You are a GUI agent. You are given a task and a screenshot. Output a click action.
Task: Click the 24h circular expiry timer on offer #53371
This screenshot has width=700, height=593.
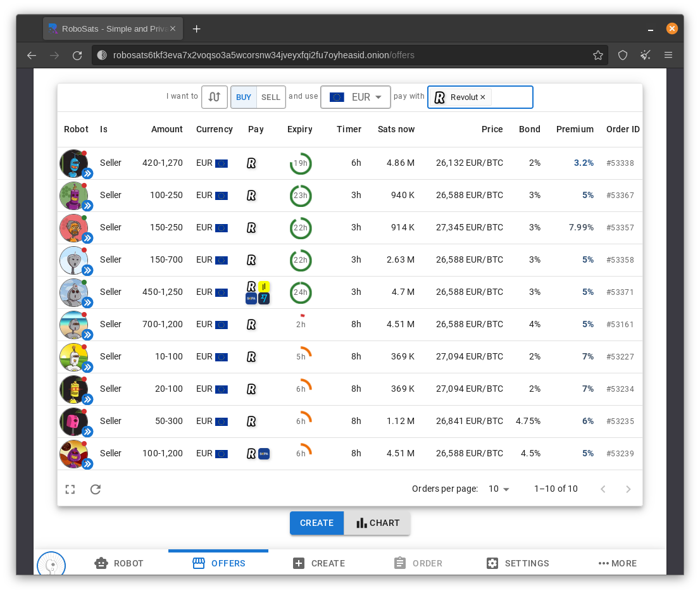[x=301, y=292]
